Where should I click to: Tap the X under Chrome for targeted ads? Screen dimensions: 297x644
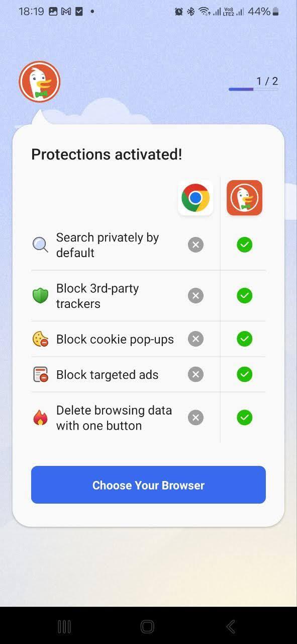coord(195,374)
